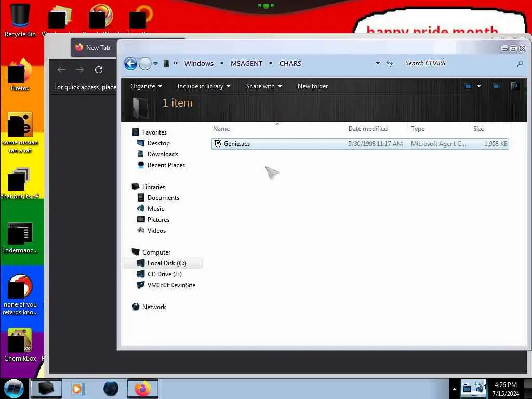Toggle the preview pane icon

point(496,86)
